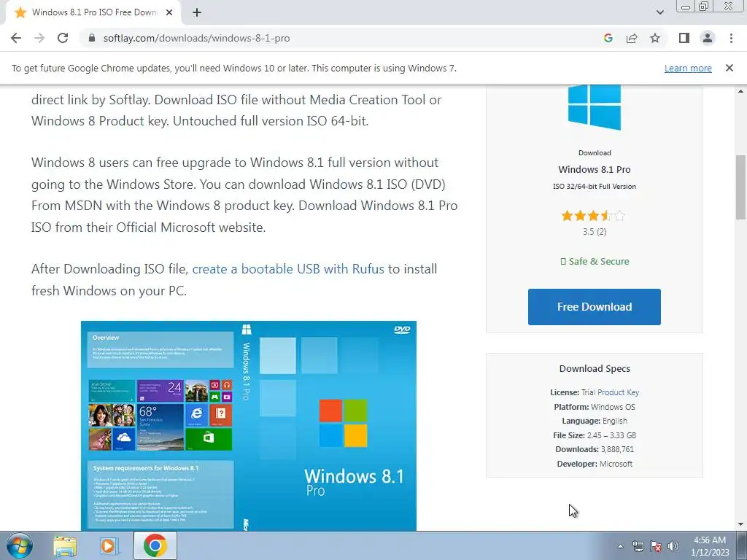
Task: Reload the current page
Action: tap(63, 38)
